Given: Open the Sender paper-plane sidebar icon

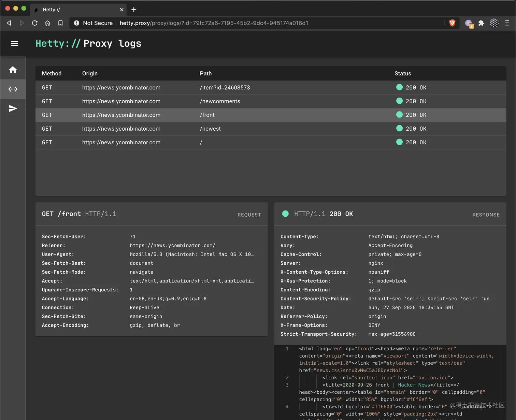Looking at the screenshot, I should point(13,108).
